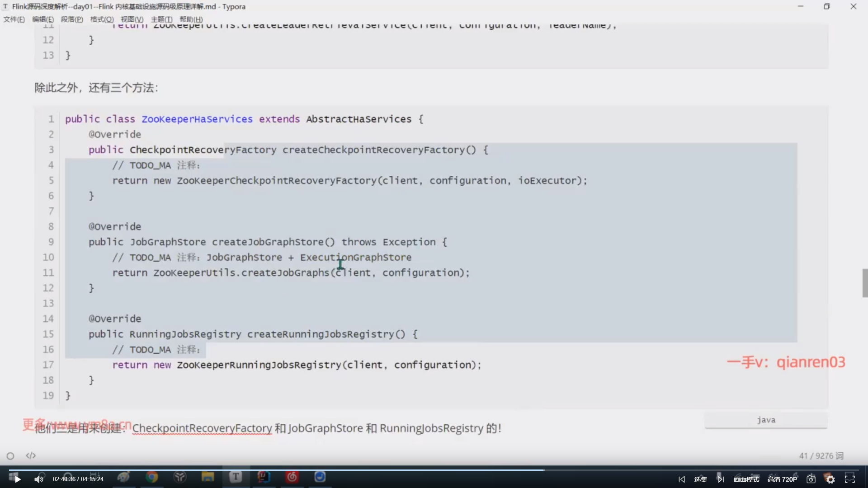The image size is (868, 488).
Task: Open 画面模式 picture mode options
Action: pos(746,479)
